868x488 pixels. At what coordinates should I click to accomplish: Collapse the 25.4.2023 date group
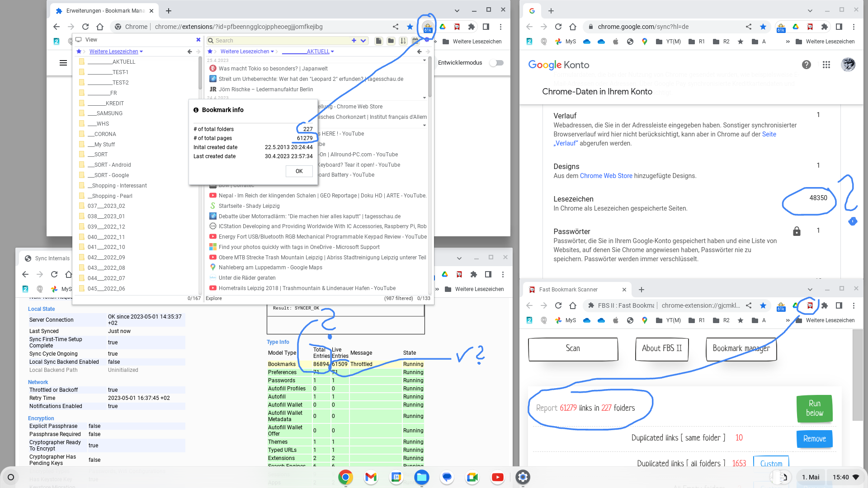tap(424, 60)
